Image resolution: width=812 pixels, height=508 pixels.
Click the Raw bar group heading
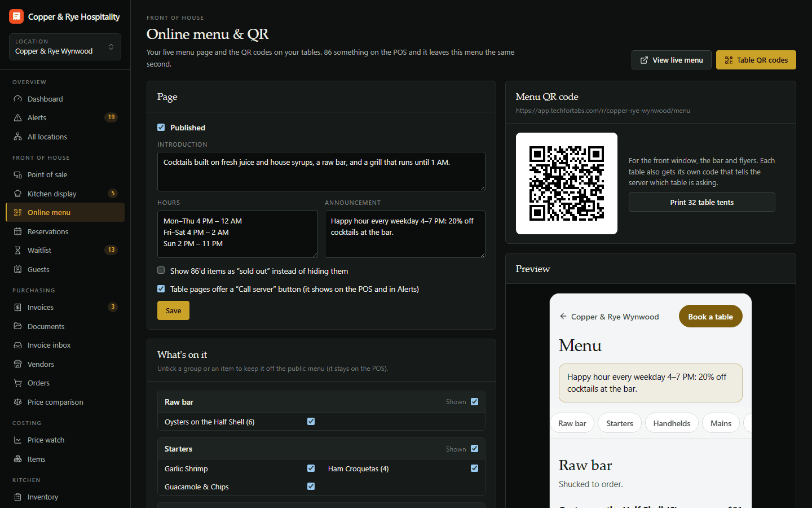[179, 402]
